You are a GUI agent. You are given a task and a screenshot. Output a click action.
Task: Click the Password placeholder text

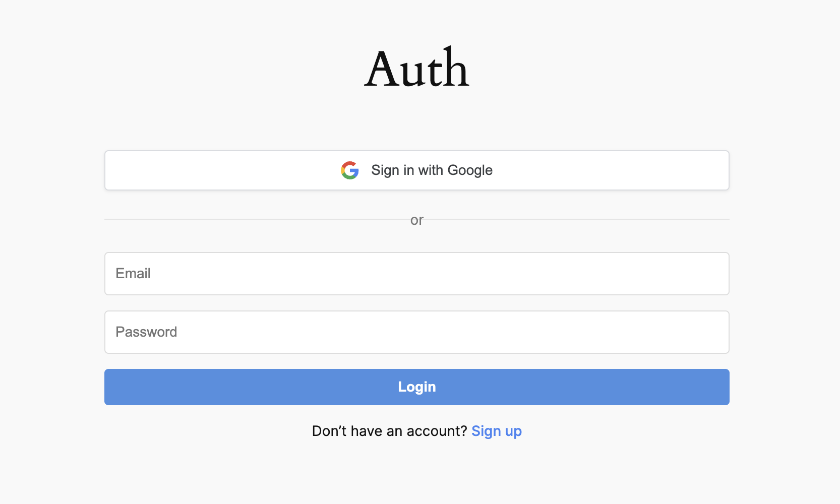[x=146, y=332]
